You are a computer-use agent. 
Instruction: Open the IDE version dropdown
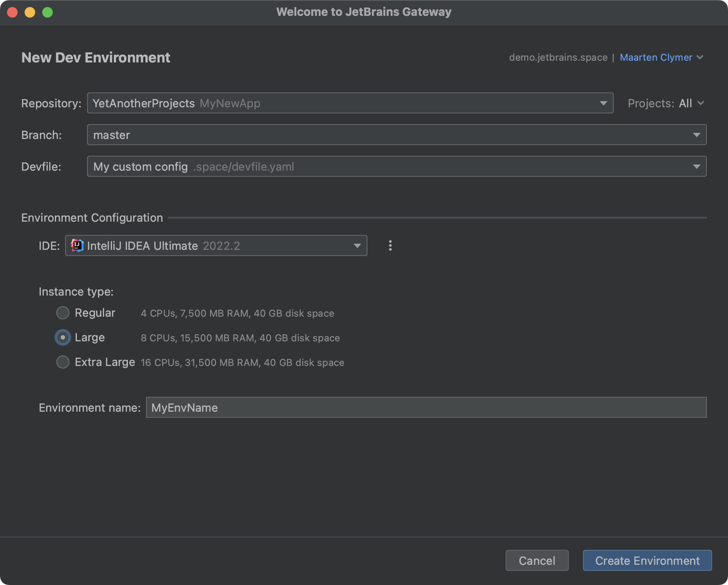pos(357,245)
